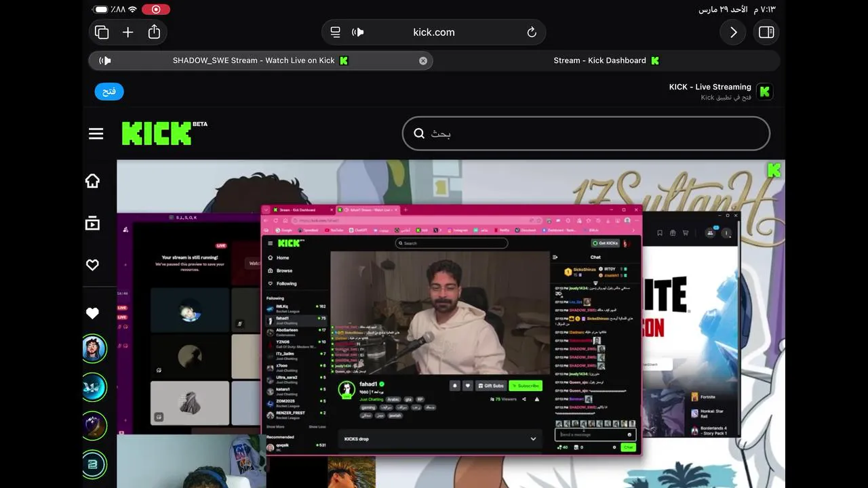This screenshot has height=488, width=868.
Task: Click the filled white heart icon
Action: tap(92, 313)
